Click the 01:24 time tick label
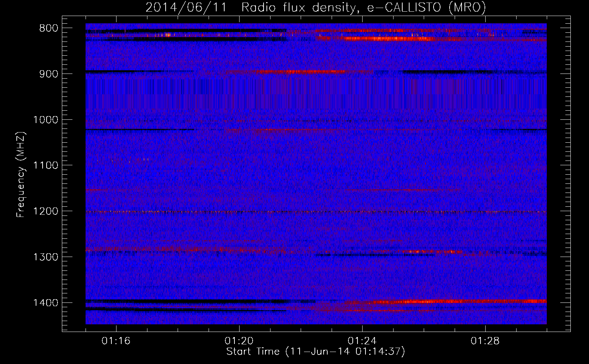Viewport: 589px width, 364px height. click(362, 341)
